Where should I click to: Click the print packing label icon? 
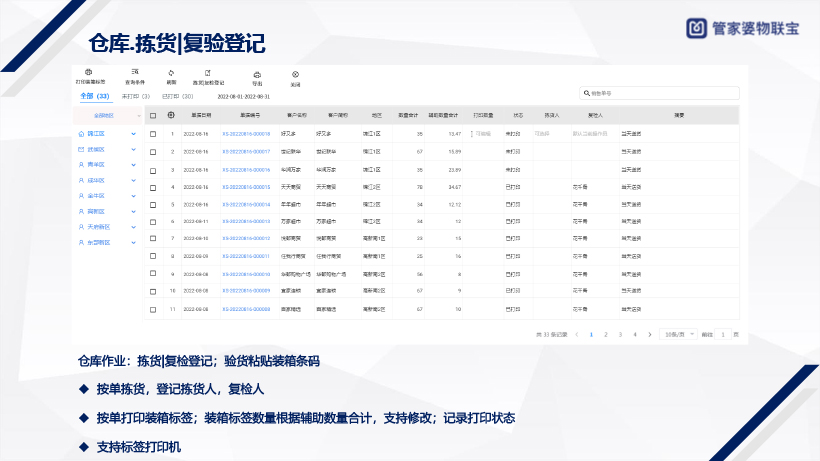(x=90, y=73)
